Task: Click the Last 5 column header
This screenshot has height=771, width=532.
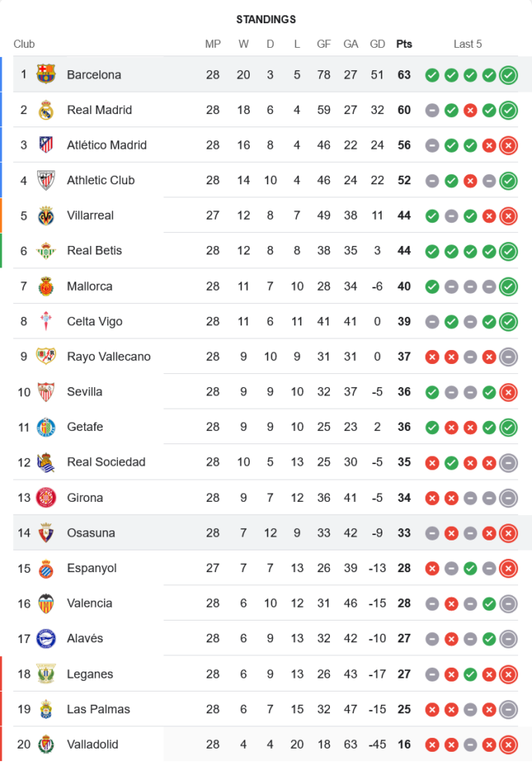Action: click(468, 44)
